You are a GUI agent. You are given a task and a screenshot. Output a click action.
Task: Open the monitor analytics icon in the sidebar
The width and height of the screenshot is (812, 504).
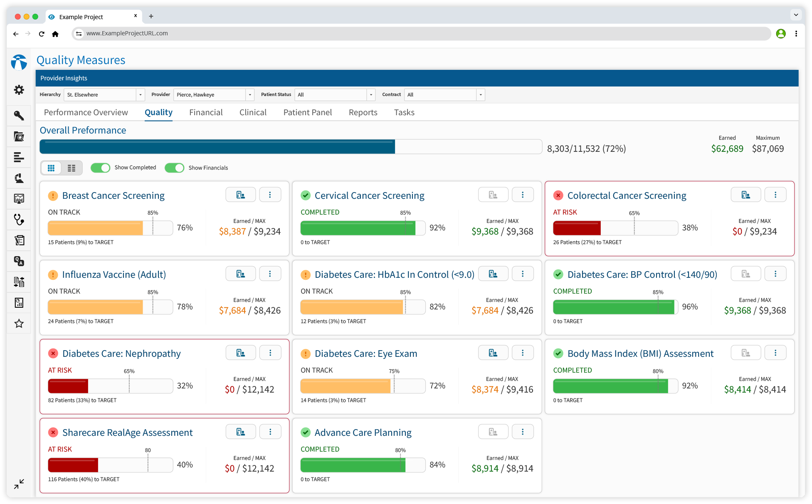19,198
